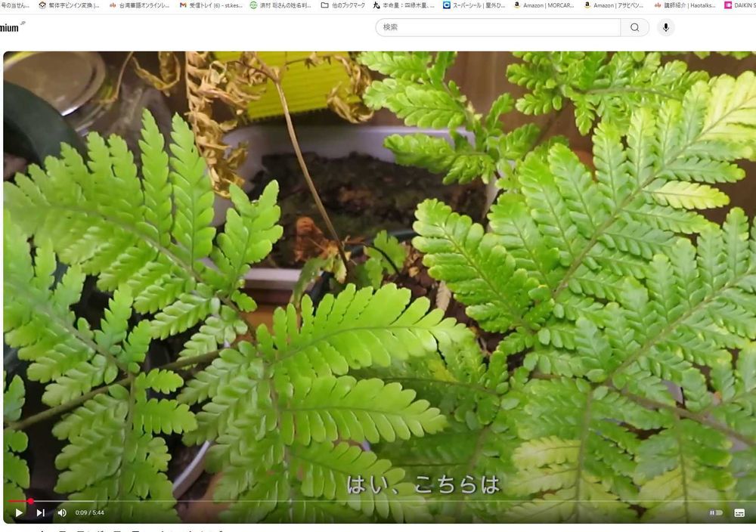The image size is (756, 532).
Task: Mute the video volume
Action: click(x=62, y=512)
